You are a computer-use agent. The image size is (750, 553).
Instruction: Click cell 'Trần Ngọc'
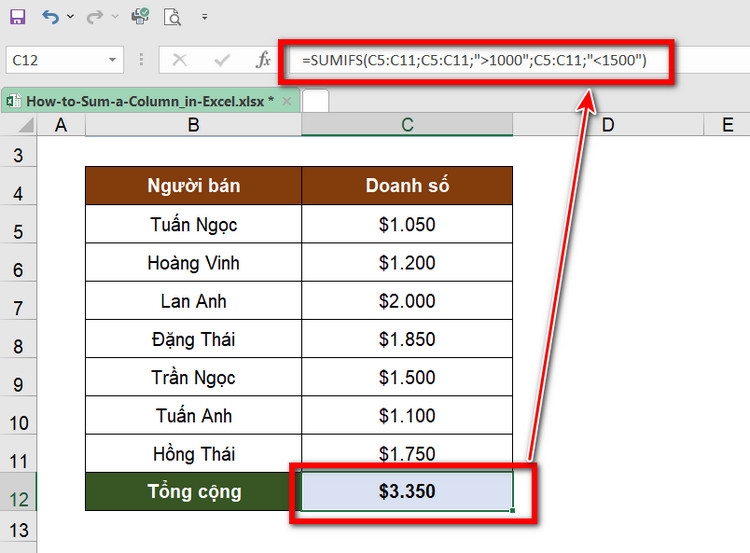[x=193, y=377]
